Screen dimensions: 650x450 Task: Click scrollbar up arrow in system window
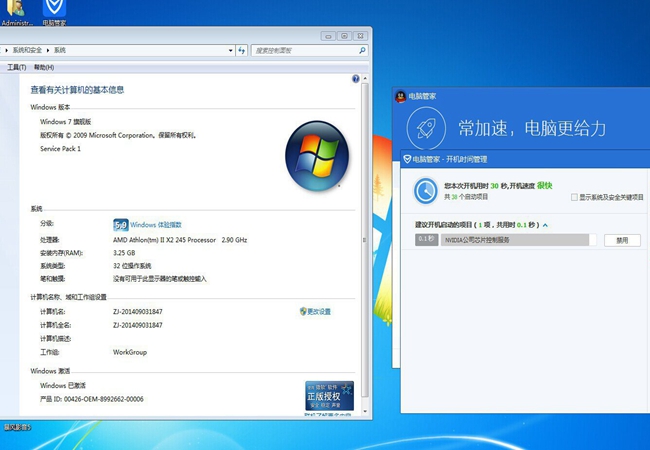pyautogui.click(x=365, y=78)
